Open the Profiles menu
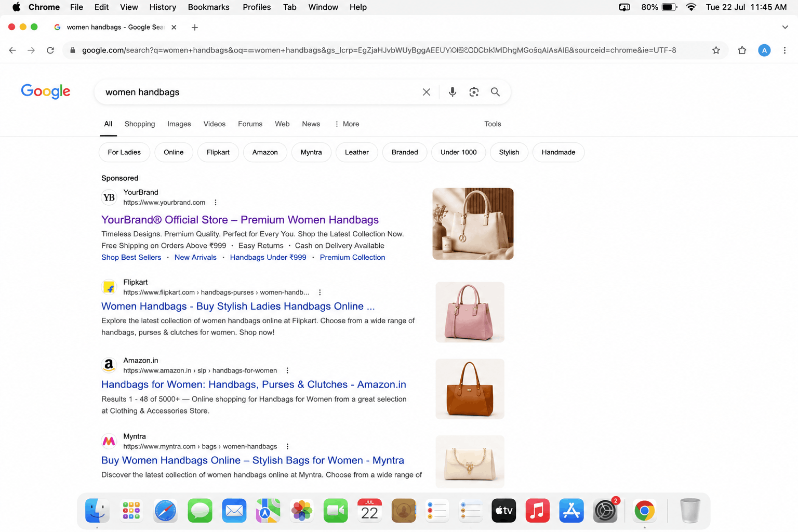The image size is (798, 532). tap(257, 7)
